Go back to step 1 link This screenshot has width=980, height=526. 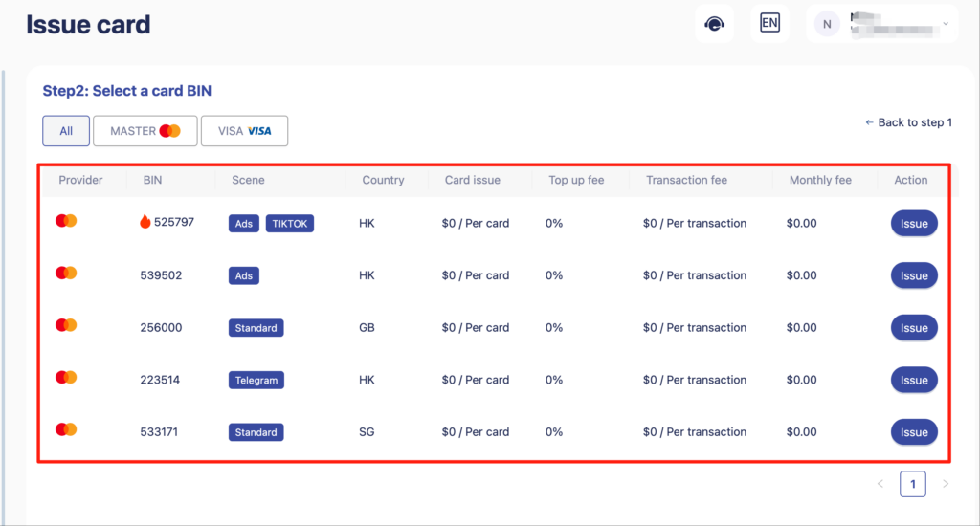pyautogui.click(x=908, y=122)
